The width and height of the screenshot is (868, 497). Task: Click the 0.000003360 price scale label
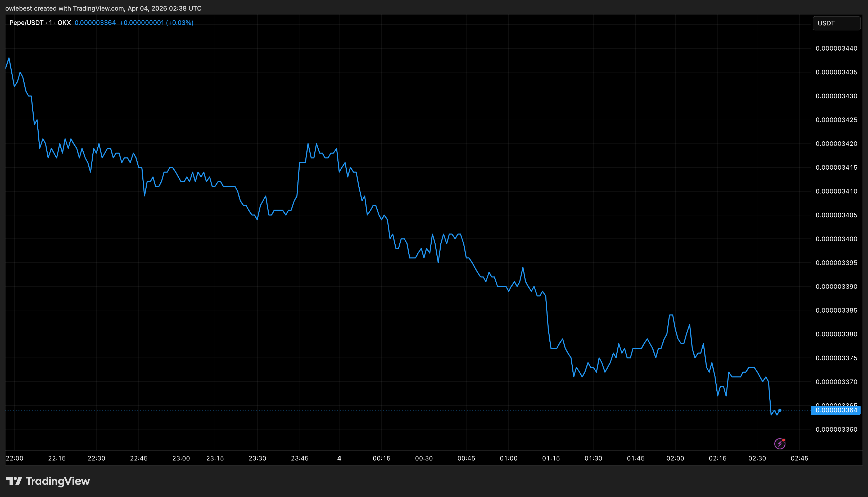[836, 430]
